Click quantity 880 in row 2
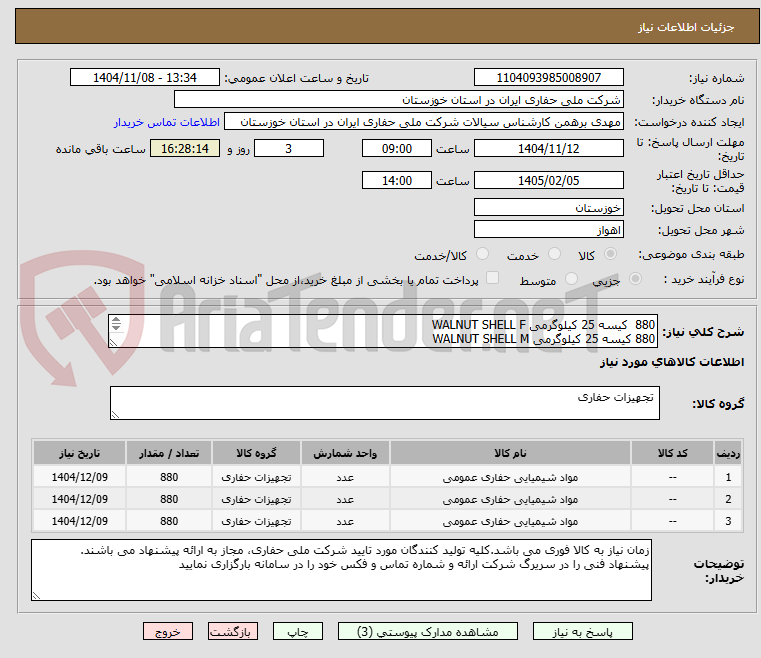This screenshot has width=761, height=658. (169, 499)
